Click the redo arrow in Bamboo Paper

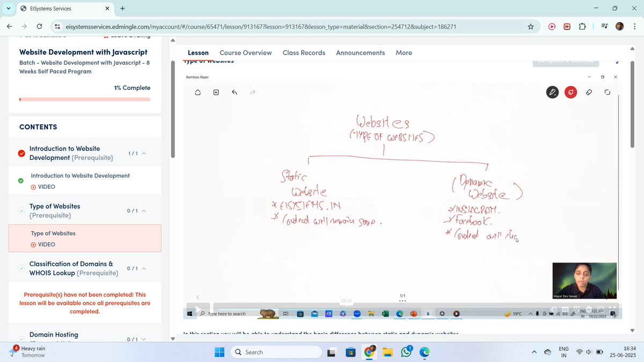click(x=253, y=92)
